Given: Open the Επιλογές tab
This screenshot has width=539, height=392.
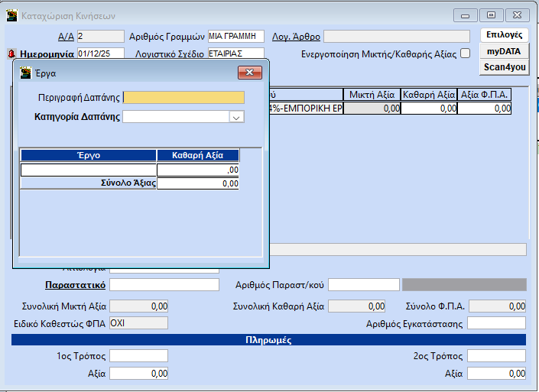Looking at the screenshot, I should point(504,35).
